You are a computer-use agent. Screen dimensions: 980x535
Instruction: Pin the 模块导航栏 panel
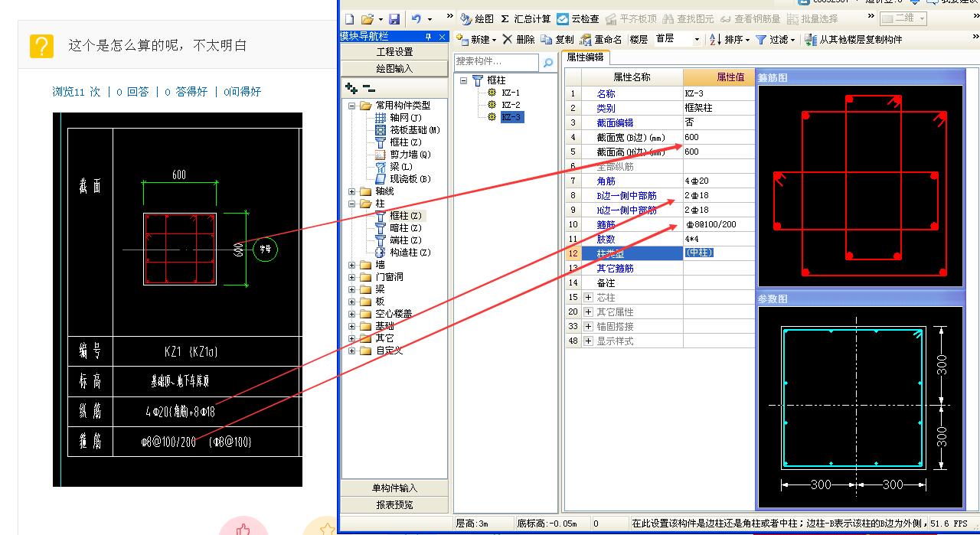[x=428, y=37]
